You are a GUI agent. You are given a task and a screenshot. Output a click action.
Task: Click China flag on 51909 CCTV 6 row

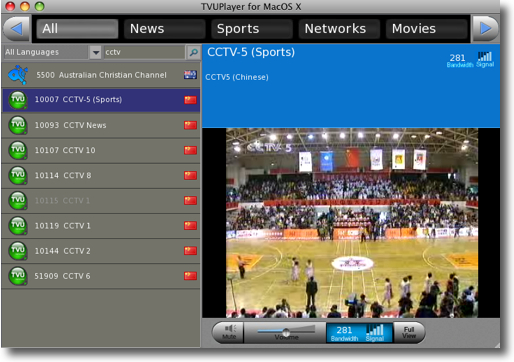(x=190, y=276)
